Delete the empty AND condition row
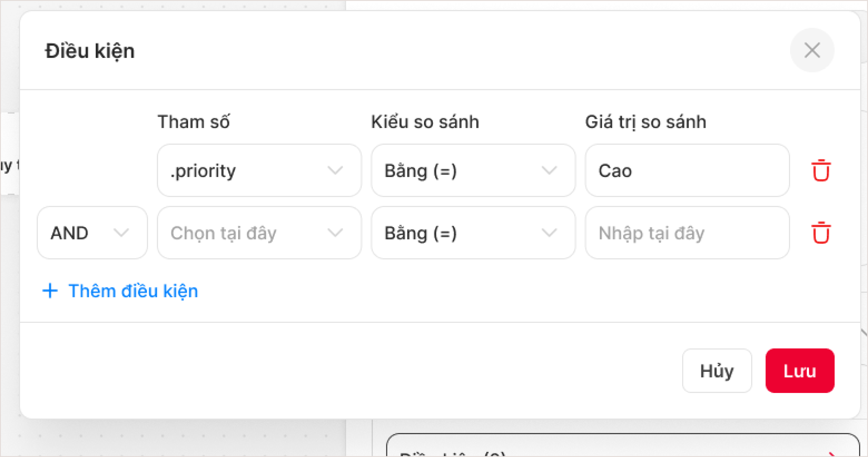This screenshot has height=457, width=868. (821, 233)
